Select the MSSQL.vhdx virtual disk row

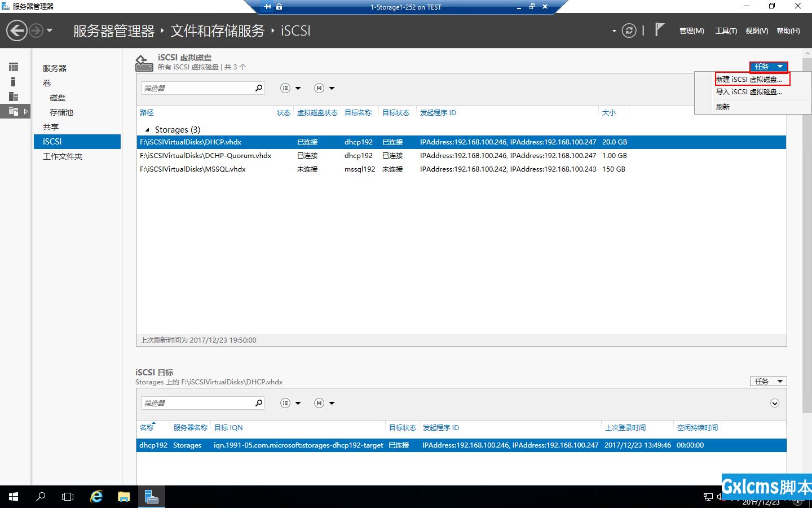[461, 169]
